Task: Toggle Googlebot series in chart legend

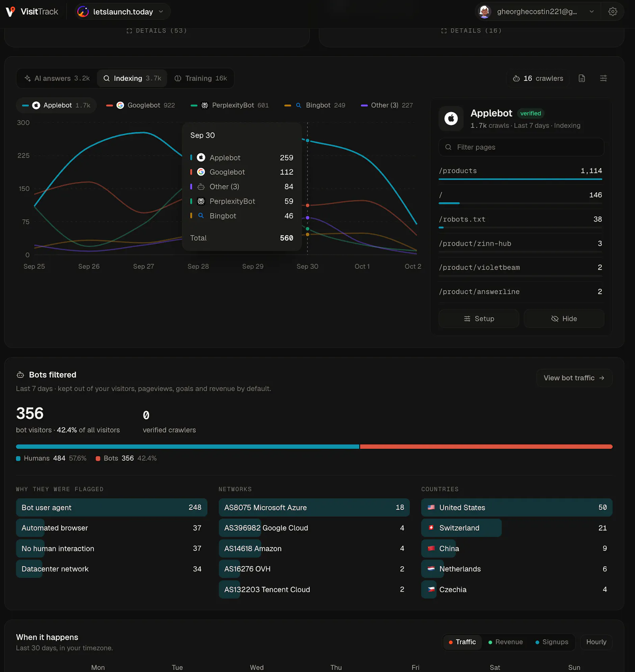Action: point(140,105)
